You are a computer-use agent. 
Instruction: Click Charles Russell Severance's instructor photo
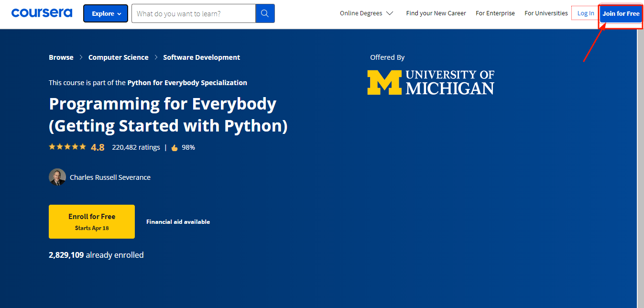[x=57, y=177]
